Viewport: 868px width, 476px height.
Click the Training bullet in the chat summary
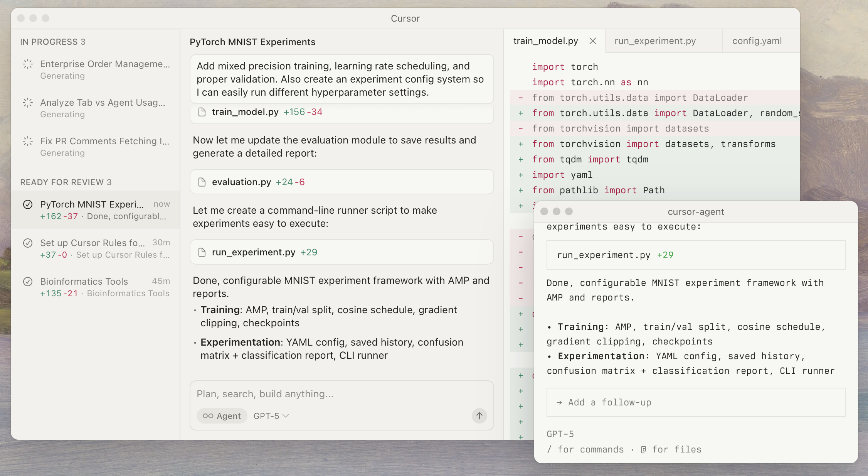click(328, 316)
